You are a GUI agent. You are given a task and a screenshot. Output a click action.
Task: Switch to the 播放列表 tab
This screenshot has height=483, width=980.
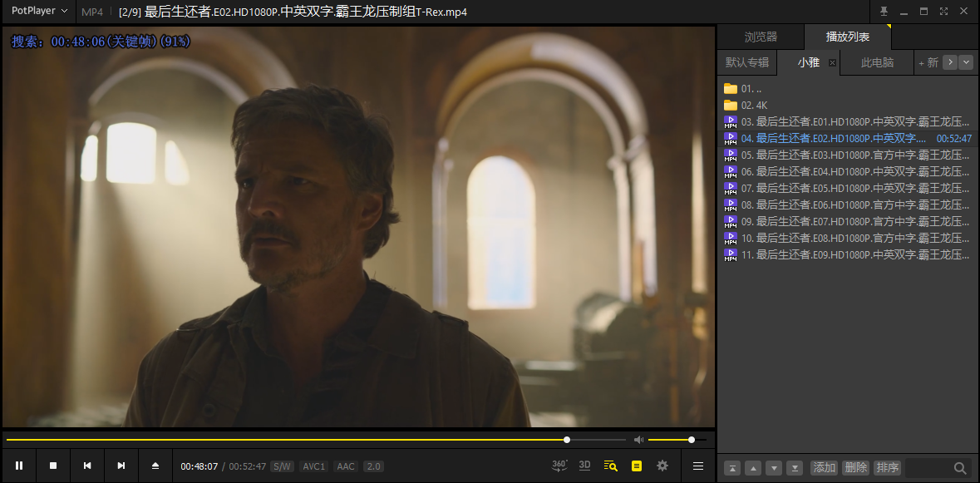click(x=848, y=37)
